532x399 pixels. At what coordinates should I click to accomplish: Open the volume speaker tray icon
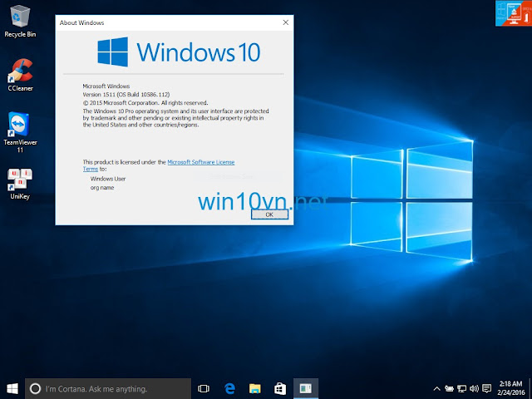point(474,389)
